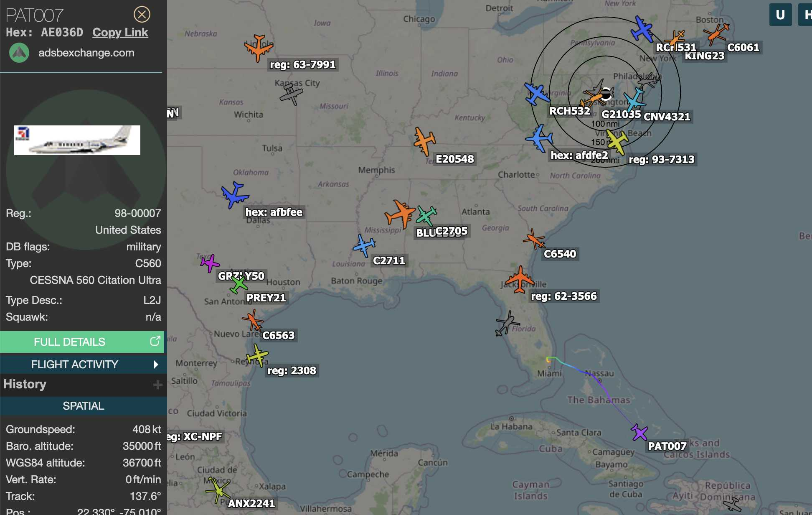Expand the FLIGHT ACTIVITY section
The image size is (812, 515).
pyautogui.click(x=83, y=365)
